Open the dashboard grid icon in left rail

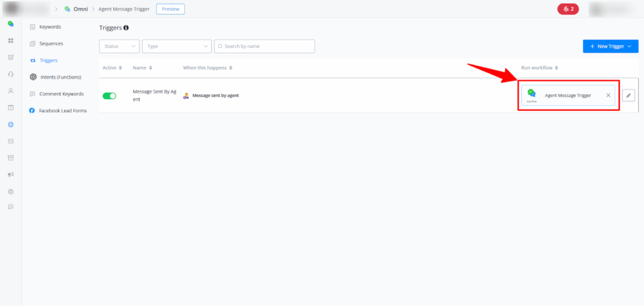(11, 40)
